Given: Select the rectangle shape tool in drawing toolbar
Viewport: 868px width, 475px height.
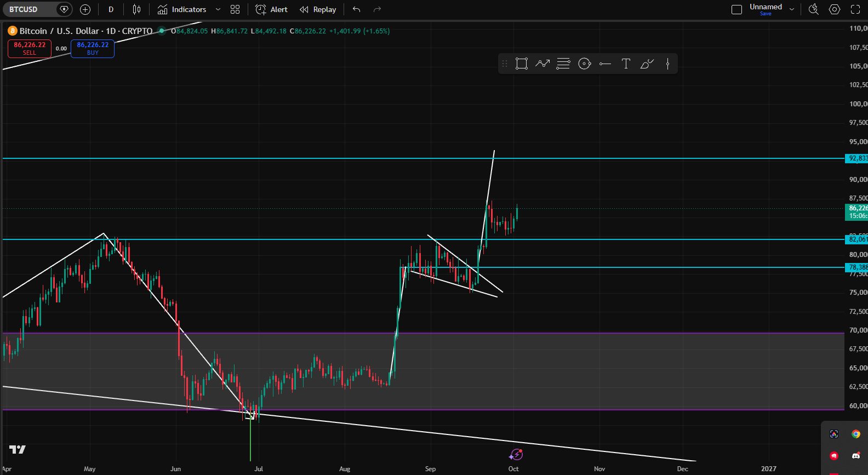Looking at the screenshot, I should pos(522,64).
